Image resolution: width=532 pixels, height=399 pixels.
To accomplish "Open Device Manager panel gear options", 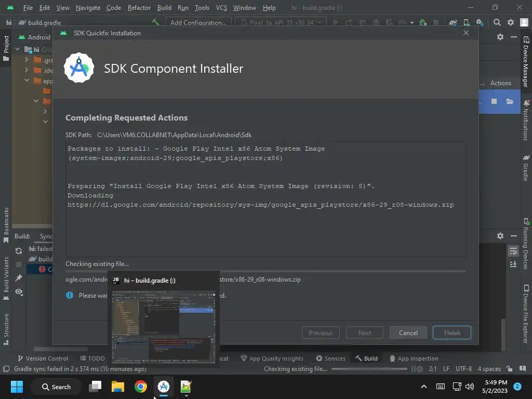I will [x=500, y=37].
